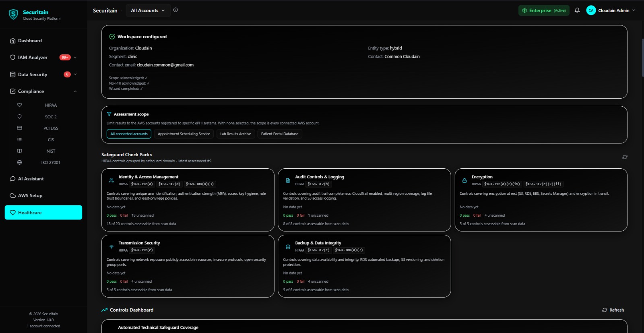Click the Audit Controls & Logging document icon
This screenshot has height=333, width=644.
coord(288,180)
